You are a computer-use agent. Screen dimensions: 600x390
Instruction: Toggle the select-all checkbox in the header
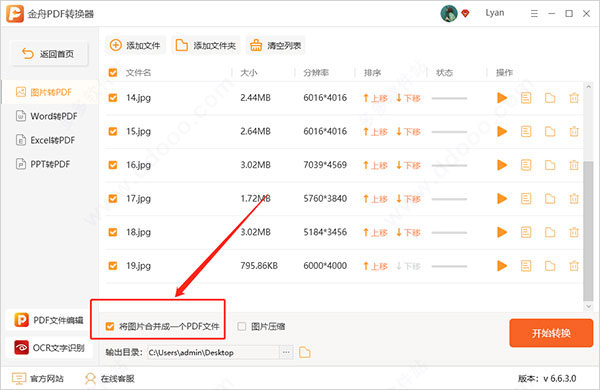point(112,72)
